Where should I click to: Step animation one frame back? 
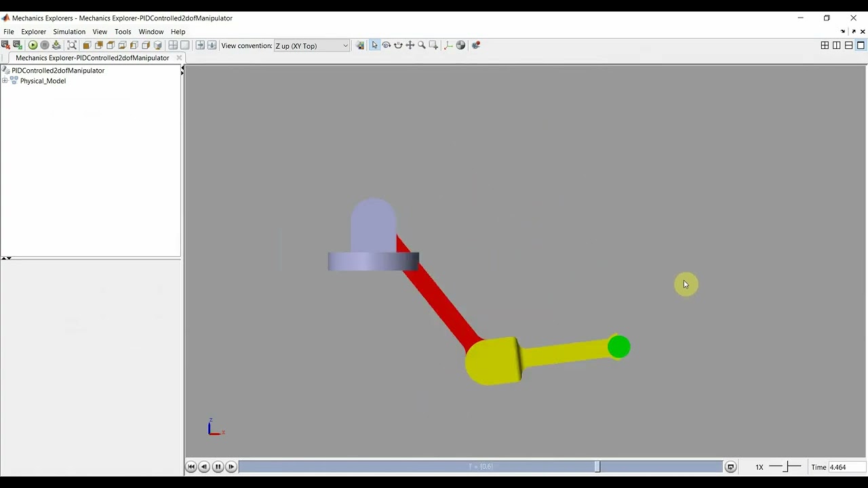[204, 467]
